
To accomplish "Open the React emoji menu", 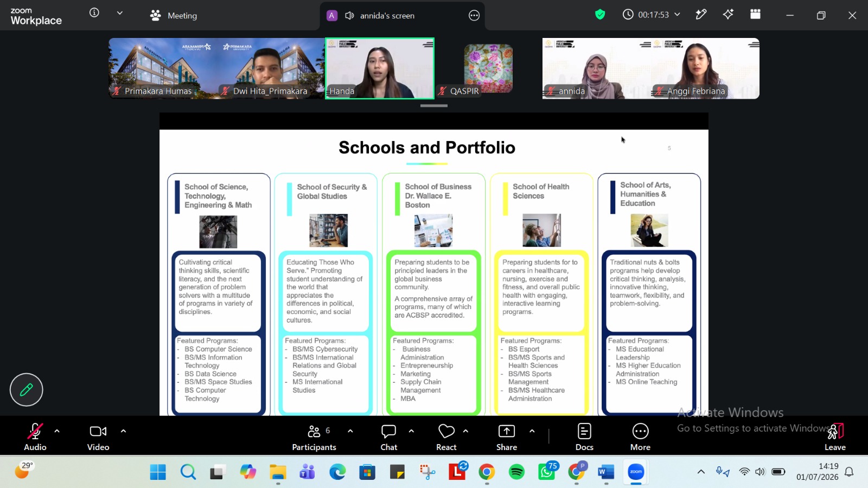I will pyautogui.click(x=446, y=437).
